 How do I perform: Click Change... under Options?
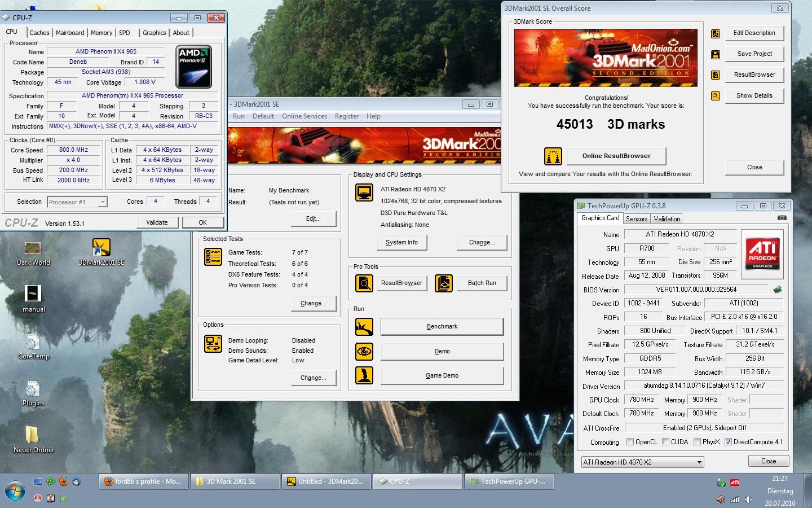click(x=313, y=378)
